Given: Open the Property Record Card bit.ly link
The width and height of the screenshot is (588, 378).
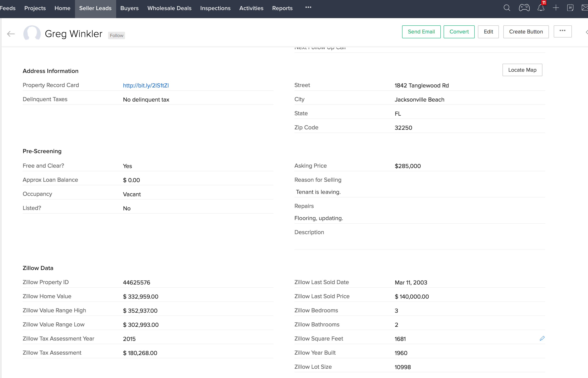Looking at the screenshot, I should 146,85.
